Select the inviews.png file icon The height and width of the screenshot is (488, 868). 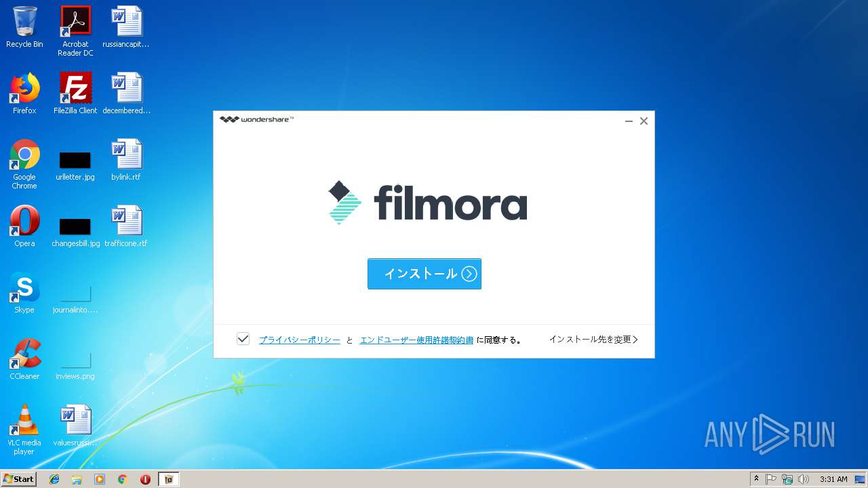click(x=75, y=365)
